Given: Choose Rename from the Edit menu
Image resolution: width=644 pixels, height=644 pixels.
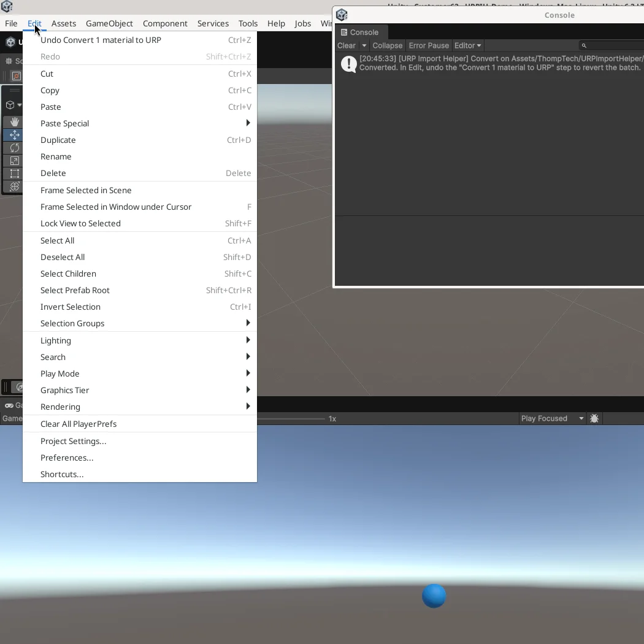Looking at the screenshot, I should point(140,156).
